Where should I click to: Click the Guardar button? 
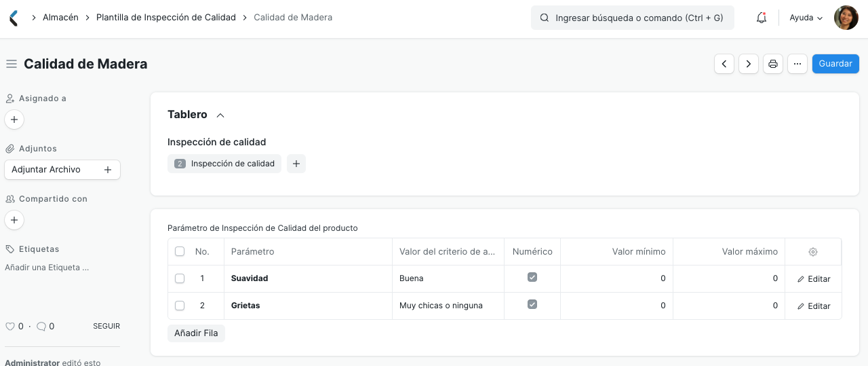835,64
